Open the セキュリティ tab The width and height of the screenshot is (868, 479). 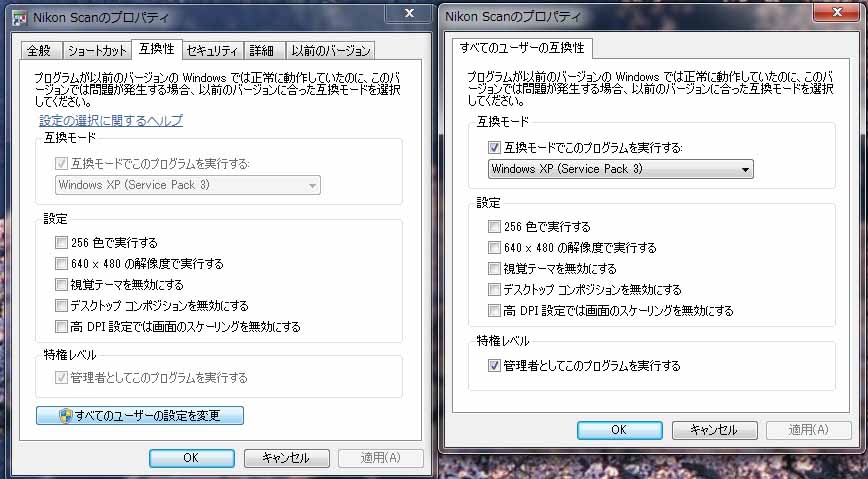coord(213,50)
